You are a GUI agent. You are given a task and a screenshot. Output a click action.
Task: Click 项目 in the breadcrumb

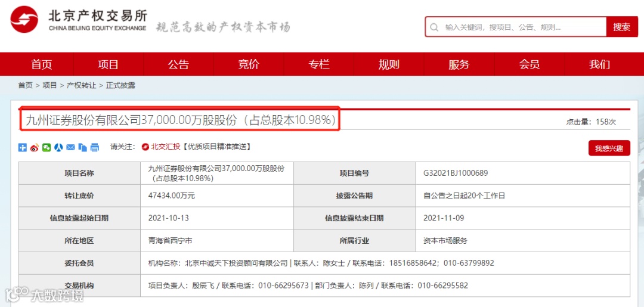tap(49, 85)
